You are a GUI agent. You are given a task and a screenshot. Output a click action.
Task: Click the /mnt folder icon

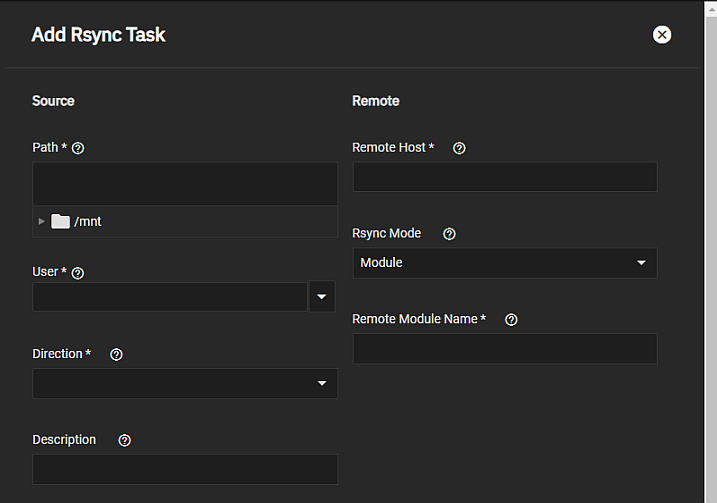[x=60, y=221]
